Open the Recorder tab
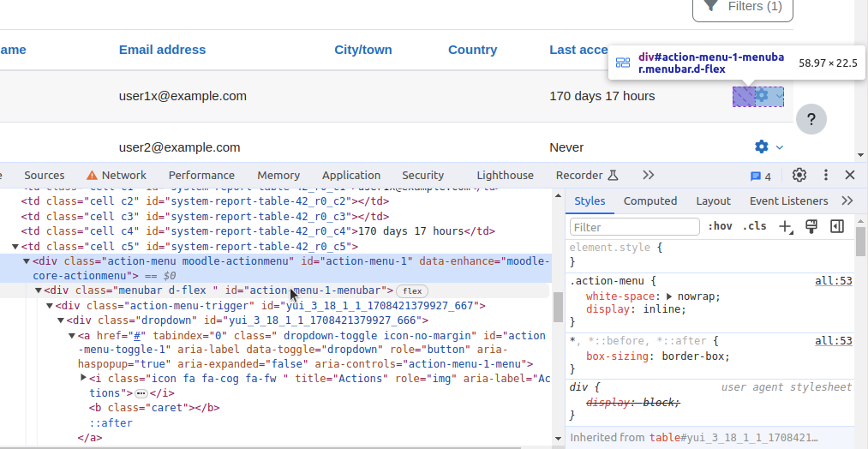Screen dimensions: 868x449 click(x=587, y=175)
